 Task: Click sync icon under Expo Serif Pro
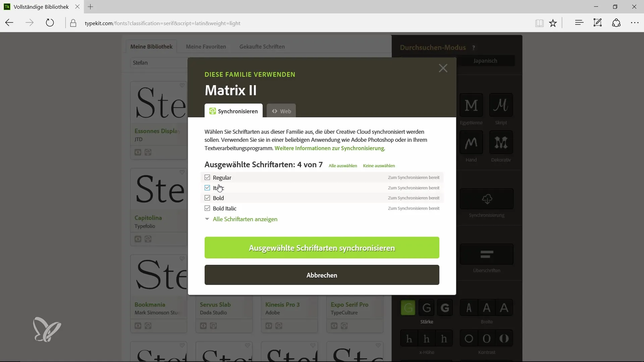[x=344, y=326]
